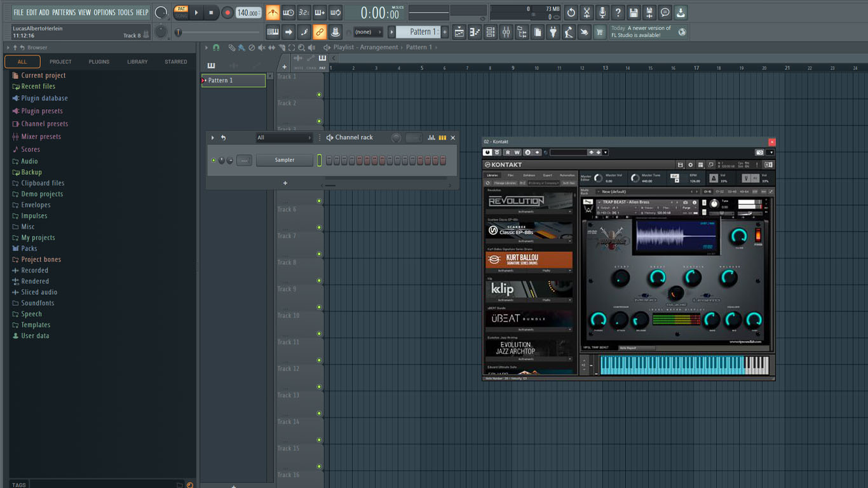Click the add channel plus button
The image size is (868, 488).
[285, 183]
